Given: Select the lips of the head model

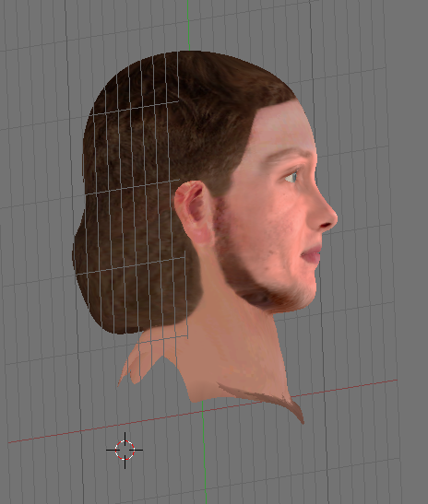Looking at the screenshot, I should (312, 252).
